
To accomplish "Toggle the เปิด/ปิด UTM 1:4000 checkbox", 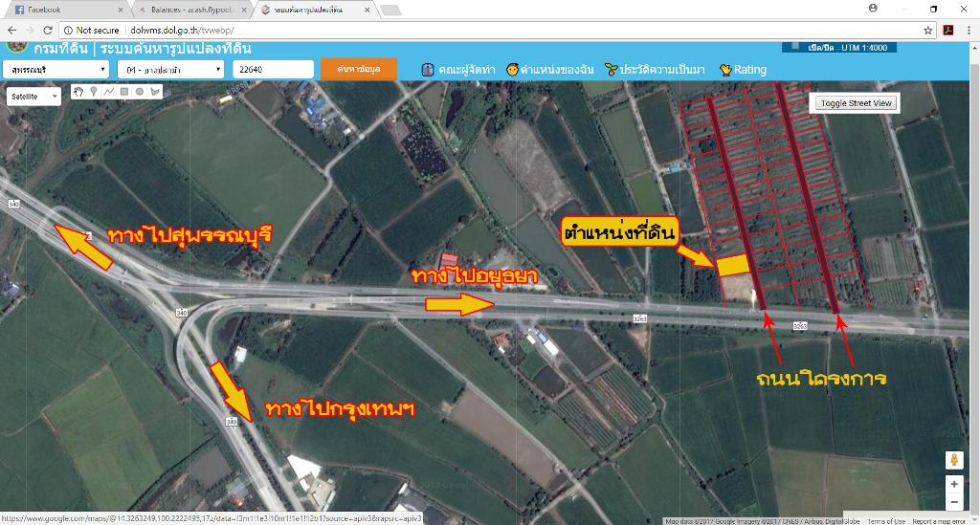I will (795, 47).
